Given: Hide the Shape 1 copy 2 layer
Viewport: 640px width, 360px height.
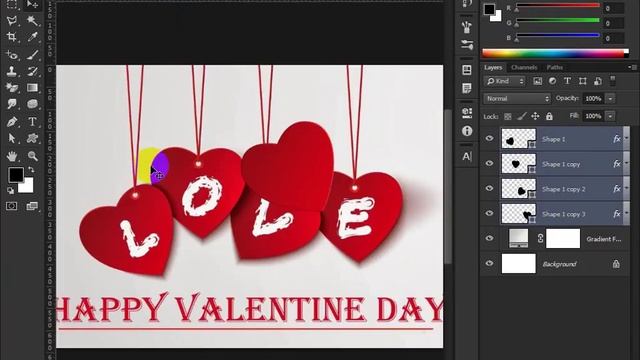Looking at the screenshot, I should tap(489, 189).
